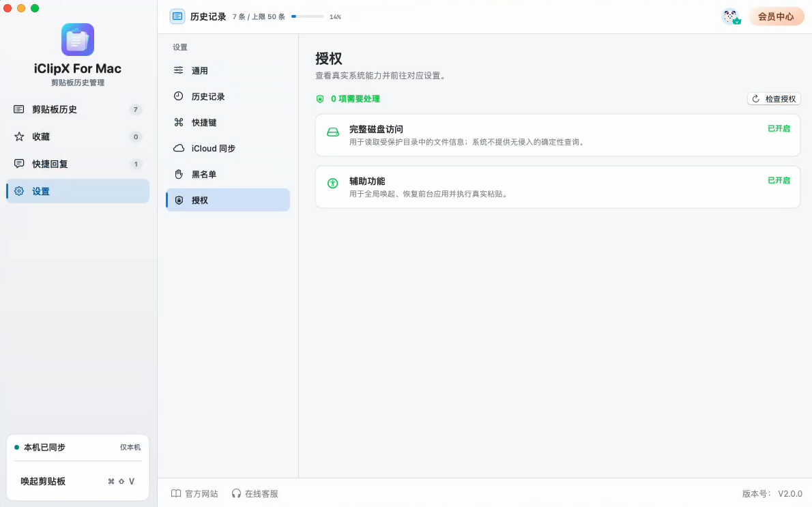Image resolution: width=812 pixels, height=507 pixels.
Task: Open the 收藏 section
Action: click(x=78, y=136)
